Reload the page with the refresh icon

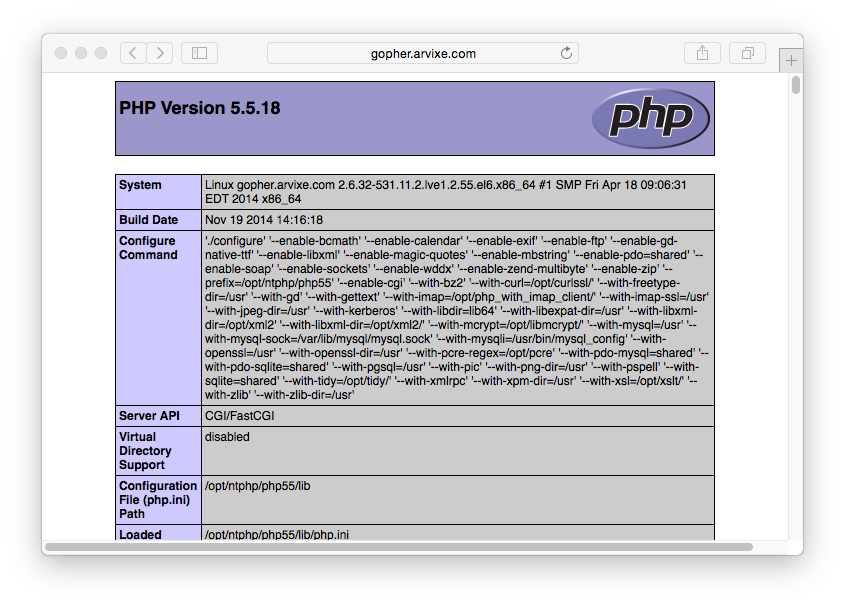[x=566, y=53]
